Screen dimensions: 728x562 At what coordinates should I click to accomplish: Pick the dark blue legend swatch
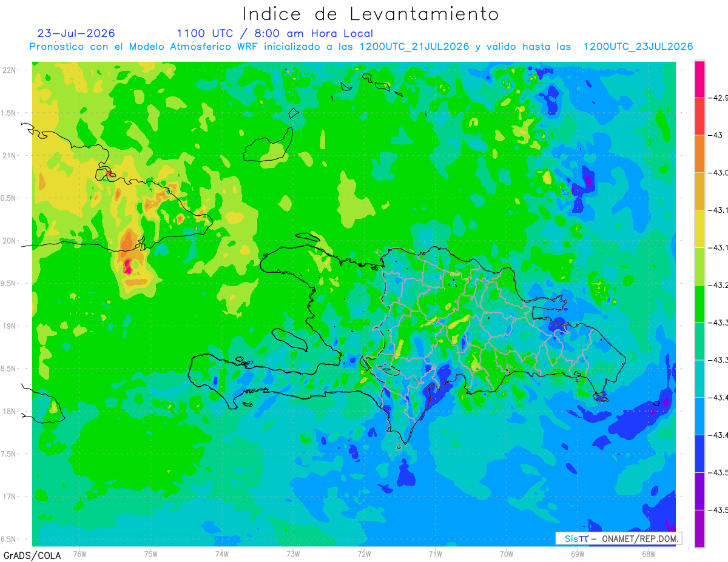[699, 453]
